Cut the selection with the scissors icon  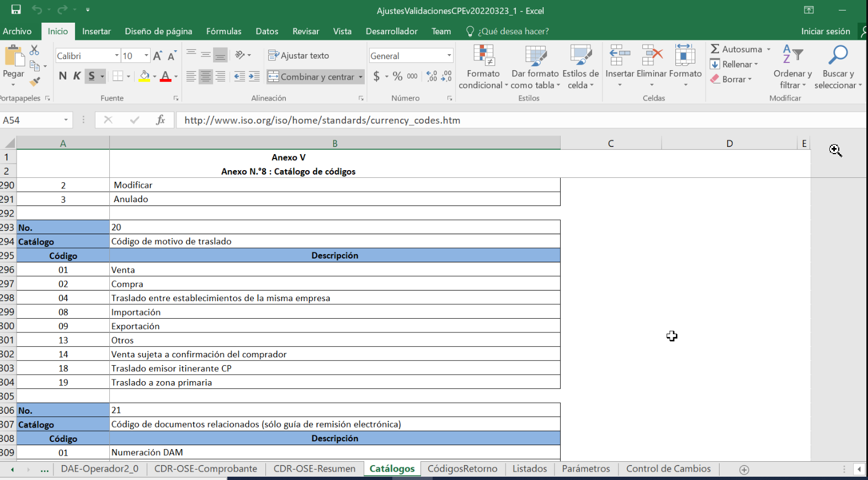pyautogui.click(x=34, y=50)
